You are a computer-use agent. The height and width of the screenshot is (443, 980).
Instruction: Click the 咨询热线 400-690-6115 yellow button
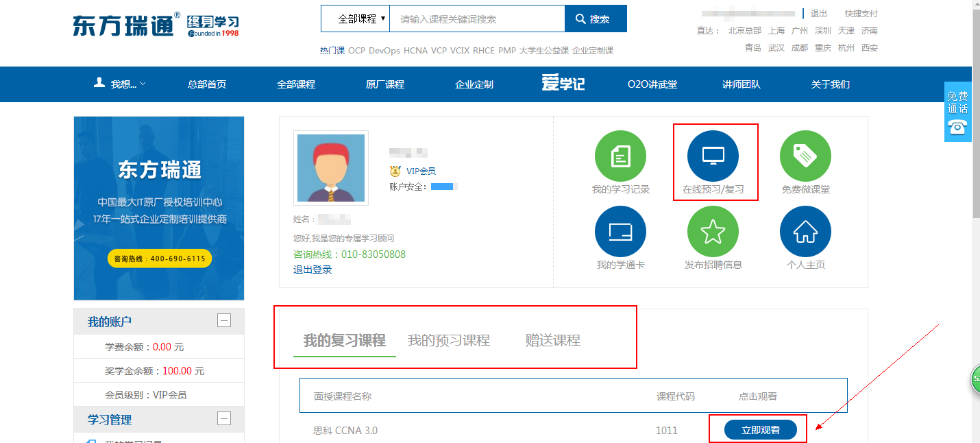[160, 259]
